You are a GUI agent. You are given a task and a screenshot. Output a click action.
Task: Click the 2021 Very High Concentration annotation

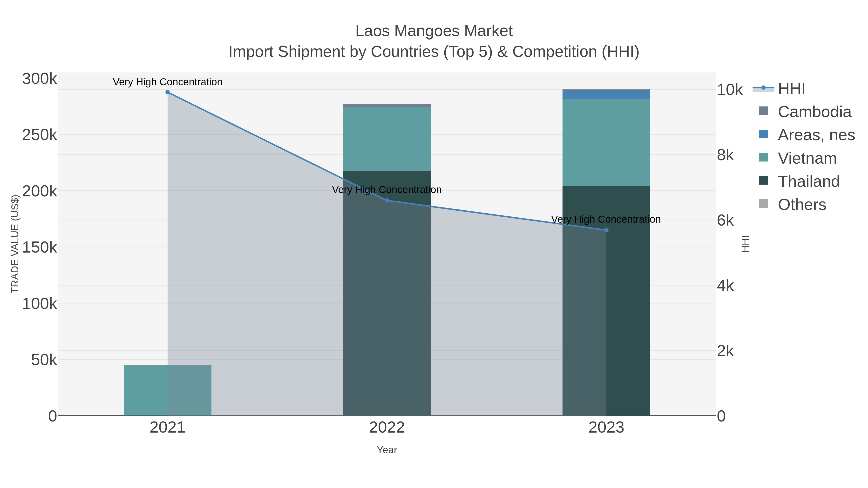click(x=168, y=82)
